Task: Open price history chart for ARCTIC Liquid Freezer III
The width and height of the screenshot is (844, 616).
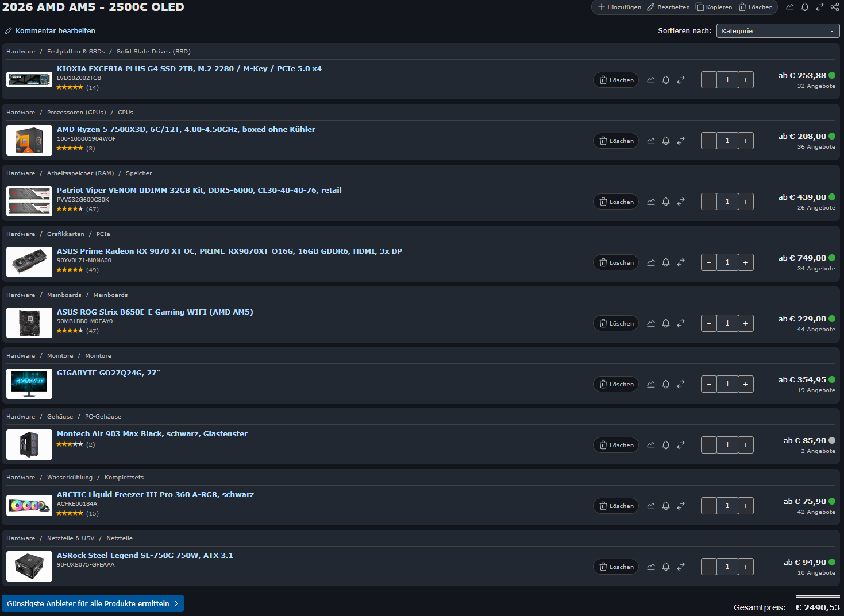Action: [x=651, y=506]
